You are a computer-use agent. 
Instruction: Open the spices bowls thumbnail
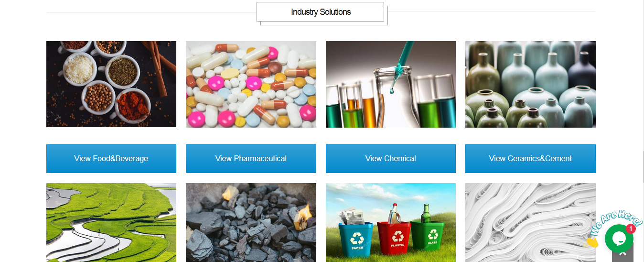(111, 84)
